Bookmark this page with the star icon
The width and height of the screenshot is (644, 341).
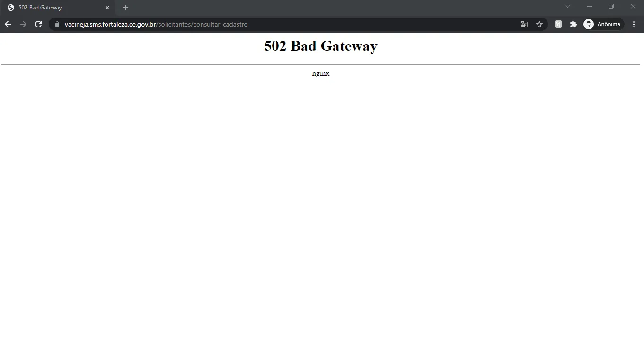click(539, 24)
